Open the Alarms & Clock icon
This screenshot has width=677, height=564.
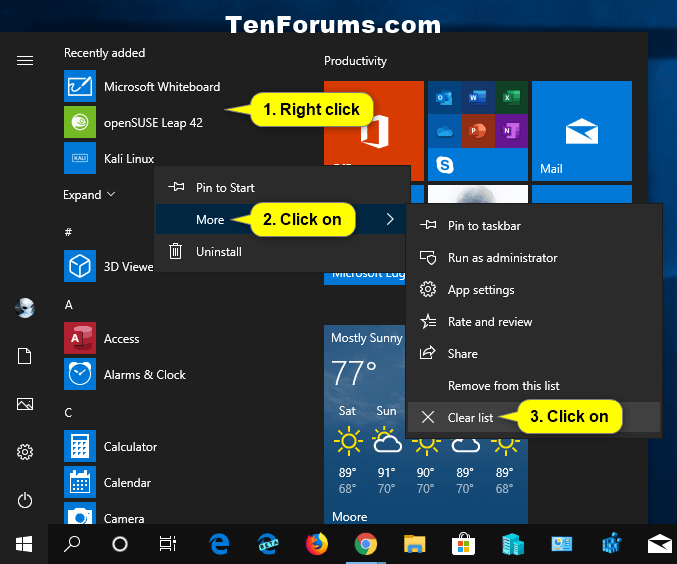(80, 374)
